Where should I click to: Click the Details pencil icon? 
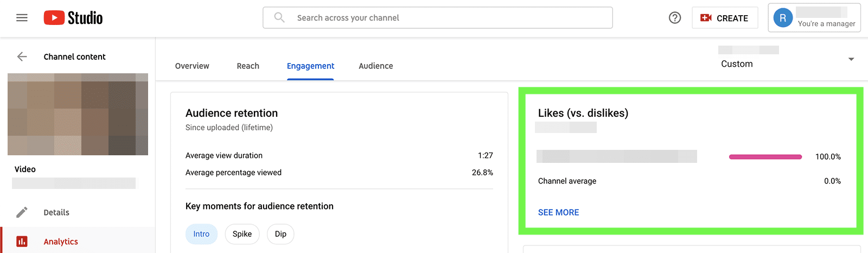coord(22,212)
